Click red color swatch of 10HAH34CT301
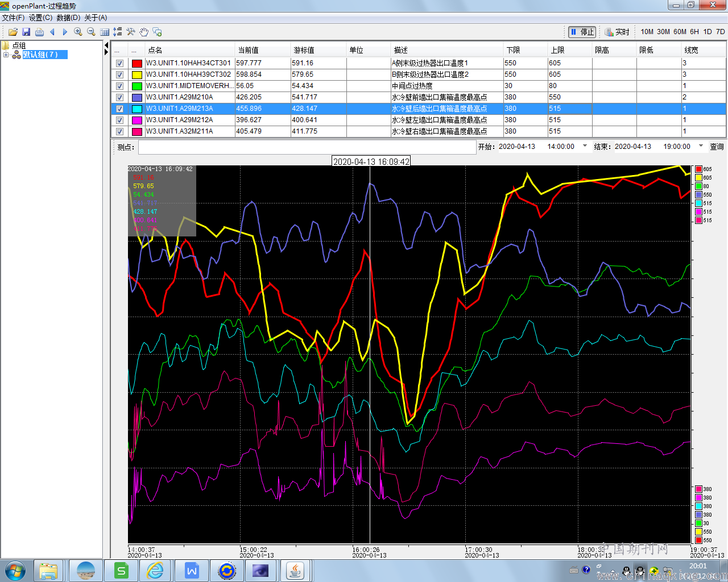Screen dimensions: 728x582 tap(137, 63)
